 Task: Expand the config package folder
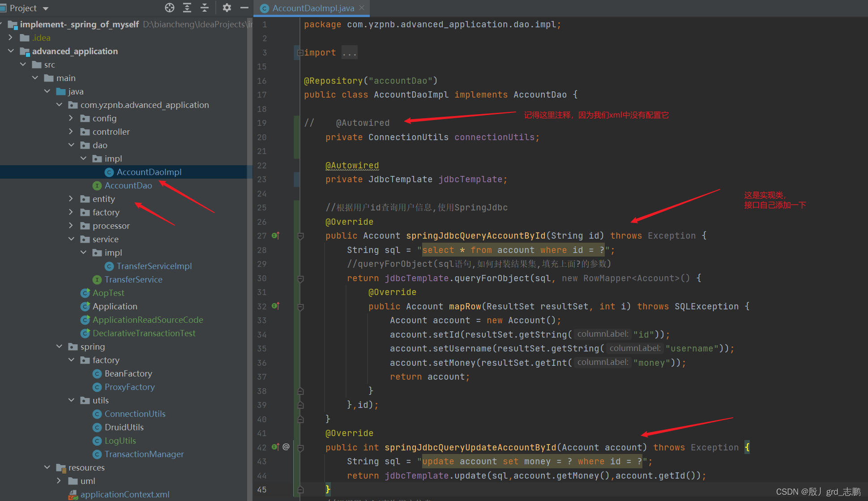click(x=71, y=118)
